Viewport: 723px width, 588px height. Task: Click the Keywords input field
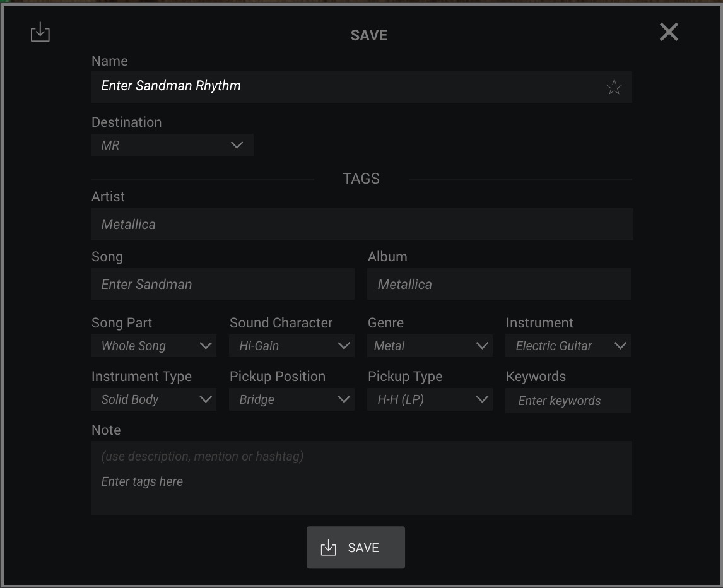pos(568,400)
